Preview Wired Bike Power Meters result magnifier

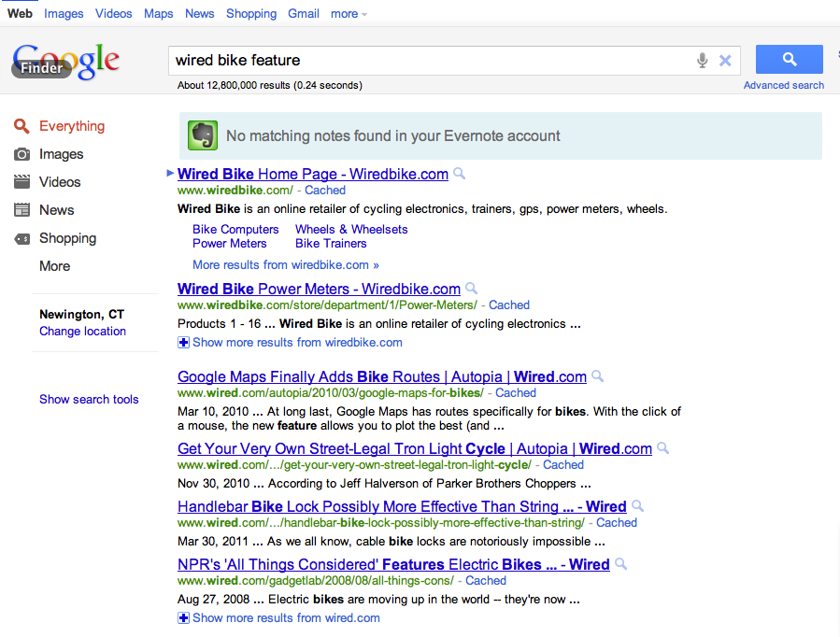coord(472,289)
